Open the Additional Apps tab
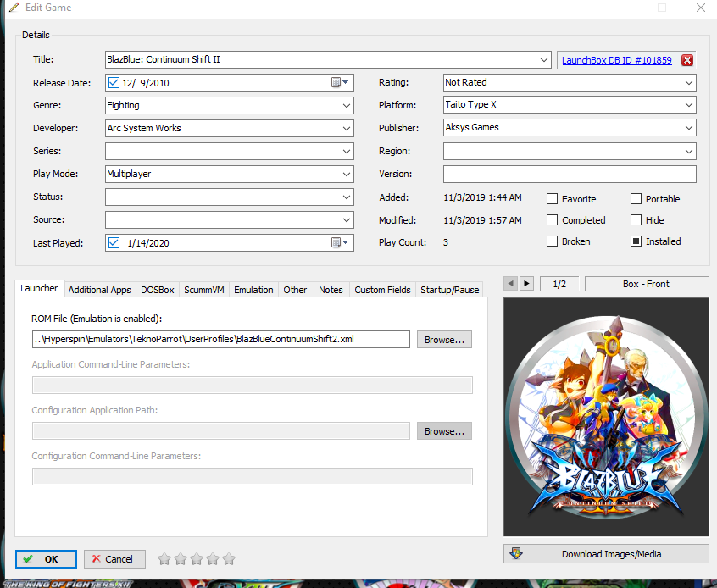717x588 pixels. 100,290
